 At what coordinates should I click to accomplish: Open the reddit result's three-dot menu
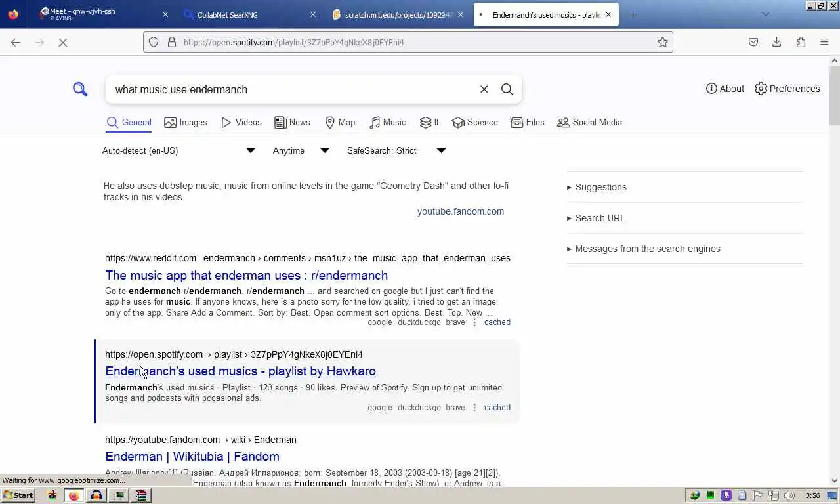click(474, 322)
